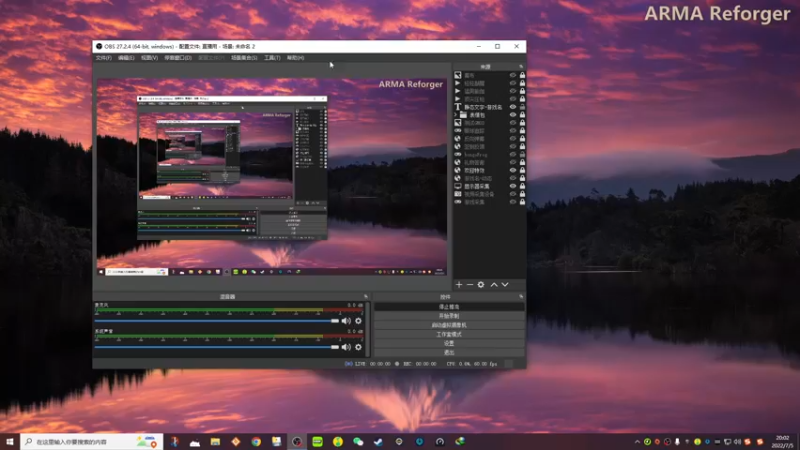Image resolution: width=800 pixels, height=450 pixels.
Task: Mute the 系统声音 channel via its speaker icon
Action: 346,347
